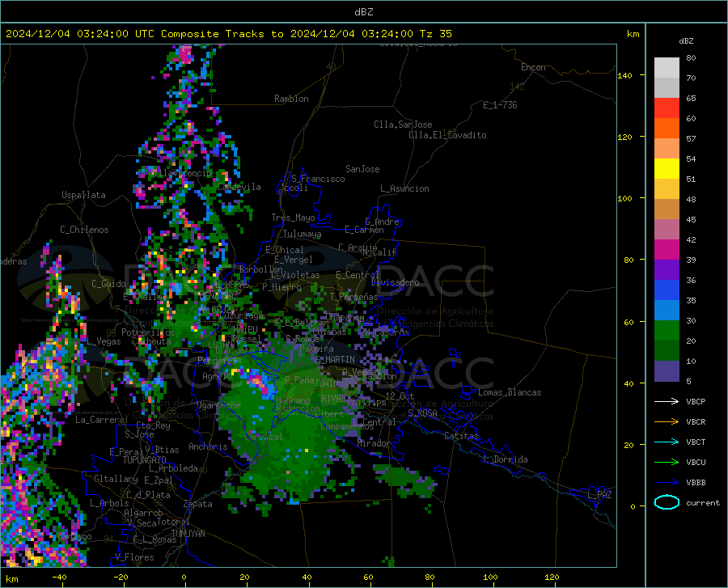Click the dBZ heading above the color scale
Viewport: 728px width, 588px height.
tap(686, 40)
